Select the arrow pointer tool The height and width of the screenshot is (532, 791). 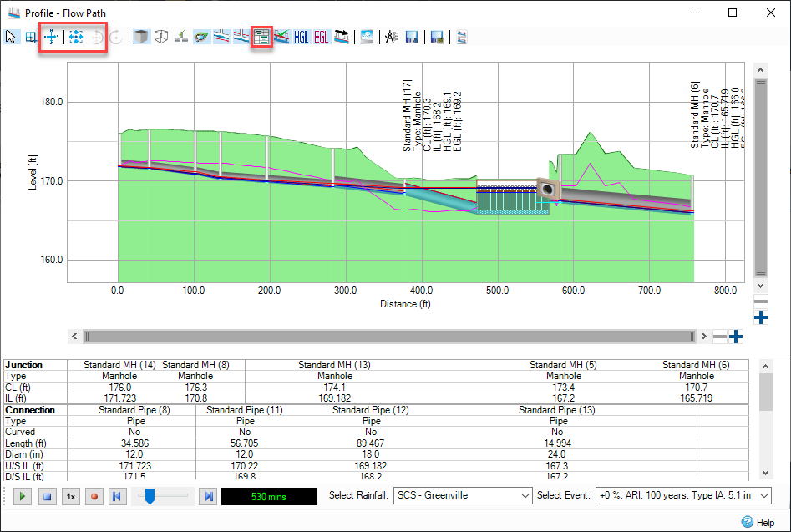(x=11, y=37)
